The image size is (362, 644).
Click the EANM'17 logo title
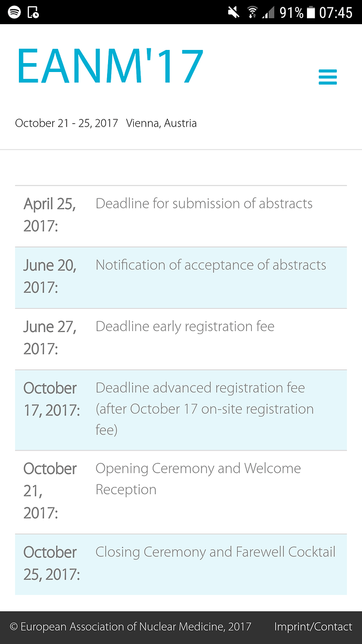tap(110, 67)
